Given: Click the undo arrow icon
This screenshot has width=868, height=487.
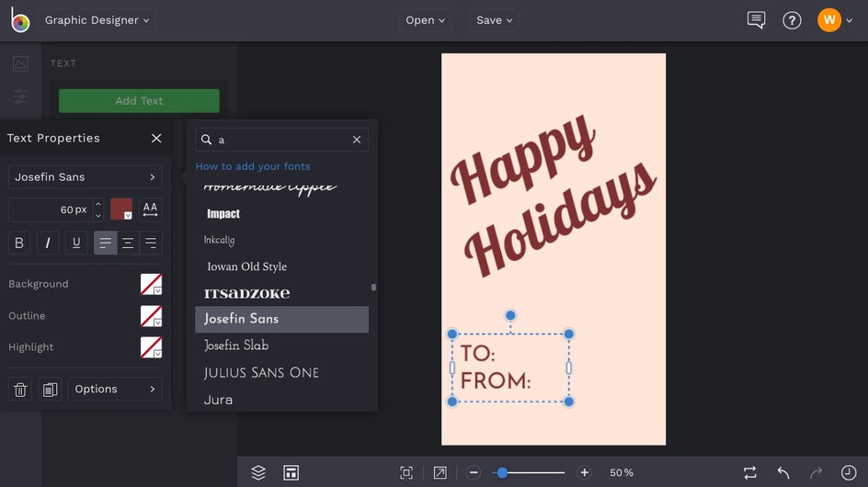Looking at the screenshot, I should click(783, 472).
